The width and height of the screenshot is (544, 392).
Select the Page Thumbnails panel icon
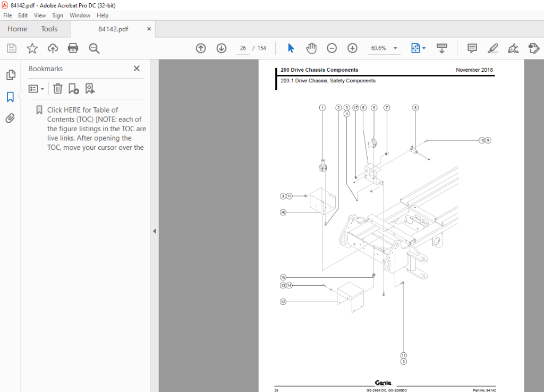coord(11,75)
